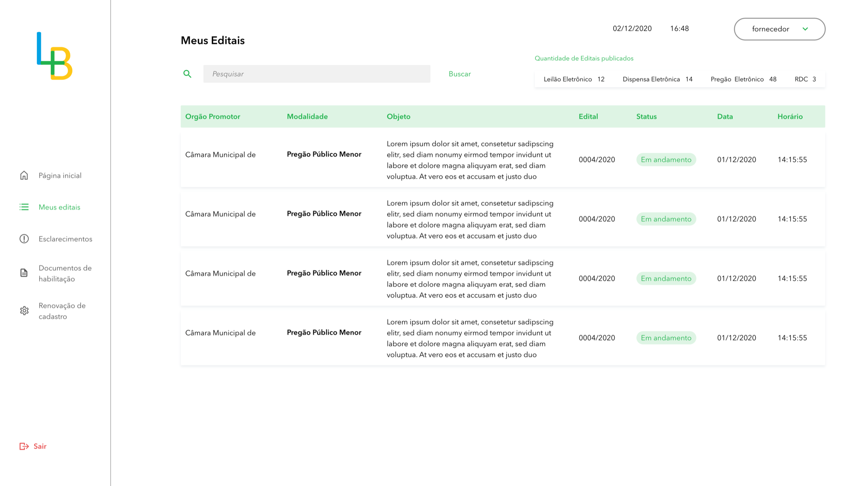This screenshot has height=486, width=868.
Task: Click the Dispensa Eletrônica 14 counter
Action: (658, 79)
